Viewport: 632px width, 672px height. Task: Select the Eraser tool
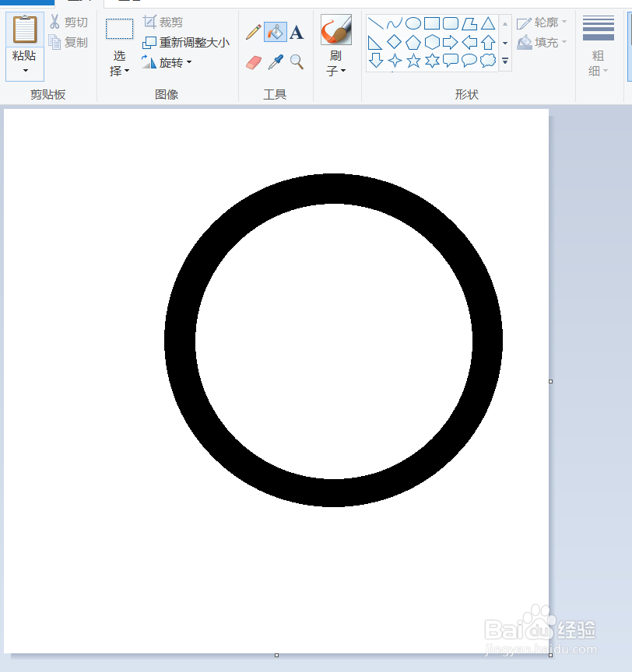(x=252, y=61)
